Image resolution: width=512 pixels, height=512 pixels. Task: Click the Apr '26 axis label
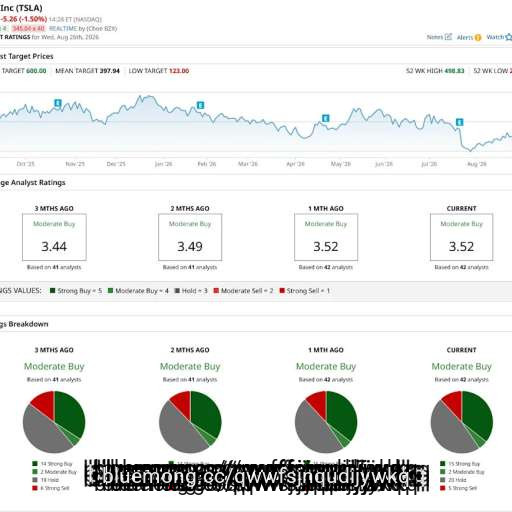295,164
